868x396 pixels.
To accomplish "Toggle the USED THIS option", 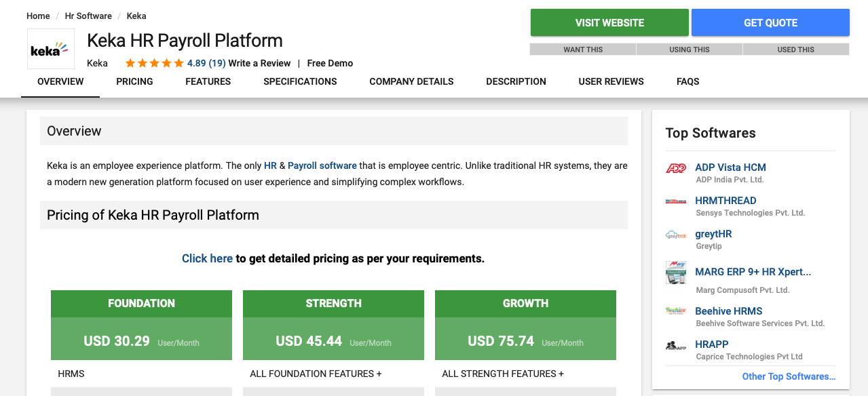I will click(795, 49).
